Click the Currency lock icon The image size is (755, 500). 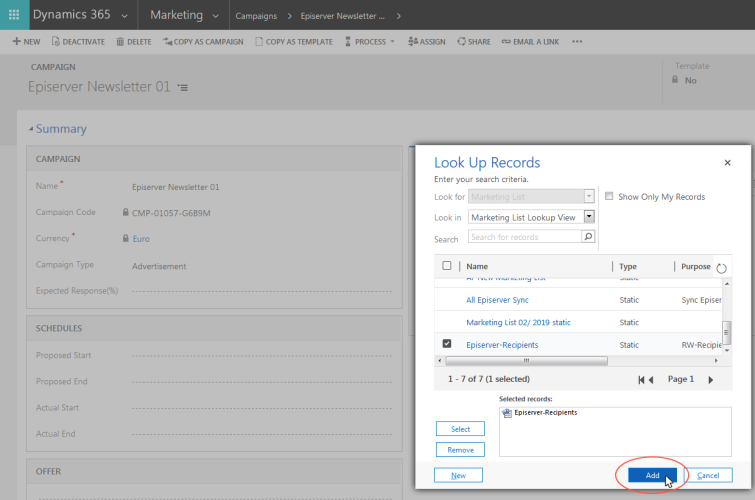126,238
